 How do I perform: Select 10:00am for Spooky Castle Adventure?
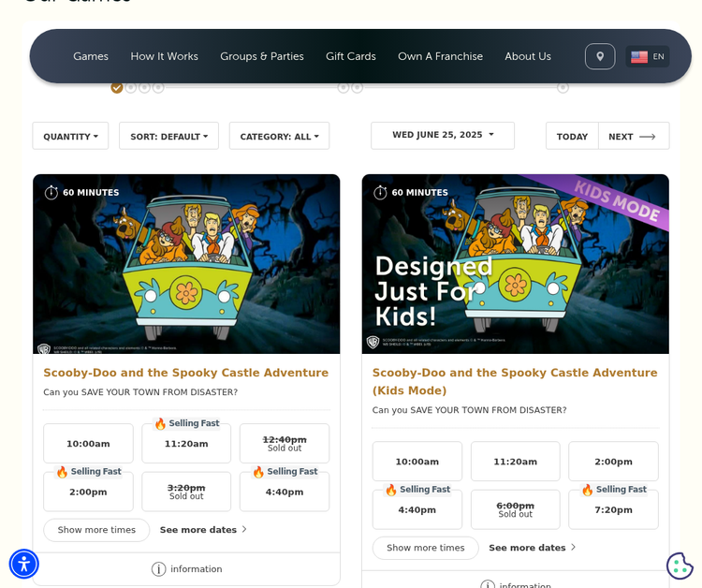[x=88, y=444]
